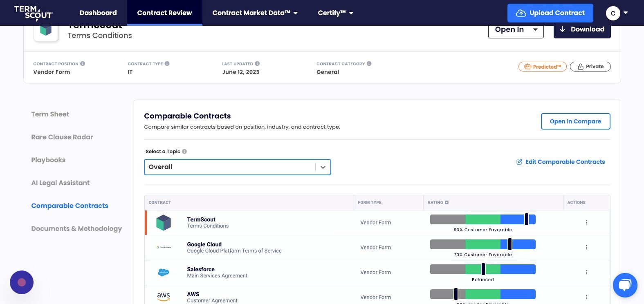
Task: Click the TermScout rating bar marker
Action: click(527, 219)
